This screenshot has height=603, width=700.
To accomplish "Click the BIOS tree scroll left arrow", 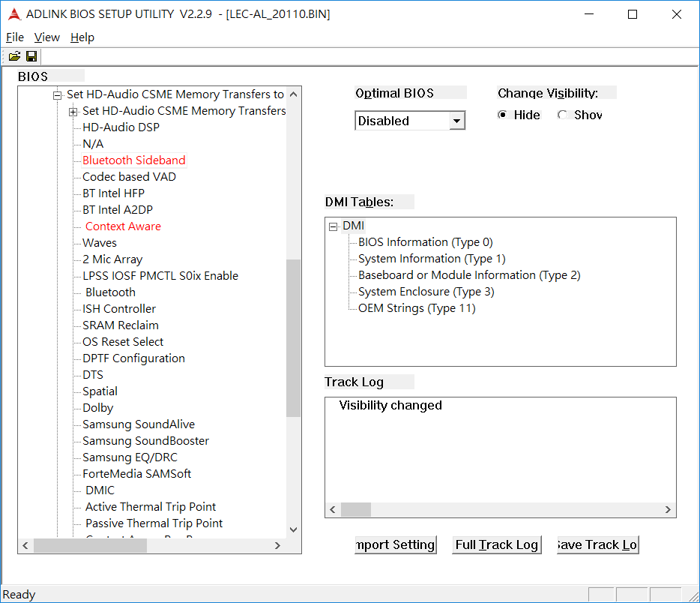I will [x=25, y=545].
